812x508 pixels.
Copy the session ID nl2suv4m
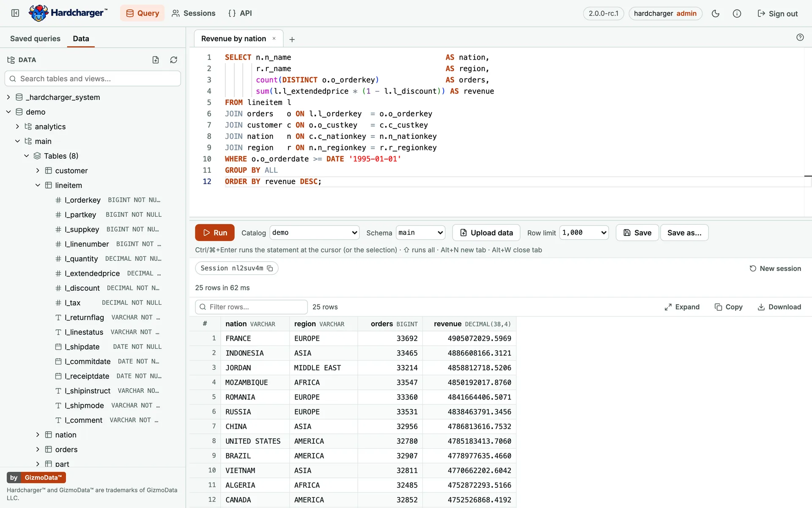pos(270,268)
